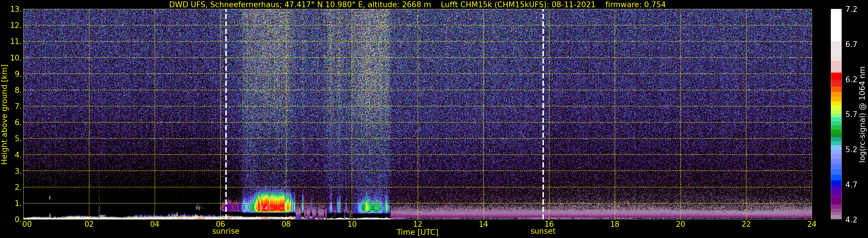Click the 5. tick on the height axis
This screenshot has width=868, height=238.
(18, 139)
